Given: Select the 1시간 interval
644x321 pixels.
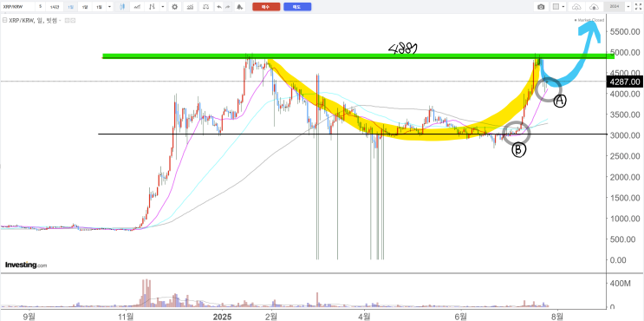Looking at the screenshot, I should click(55, 7).
